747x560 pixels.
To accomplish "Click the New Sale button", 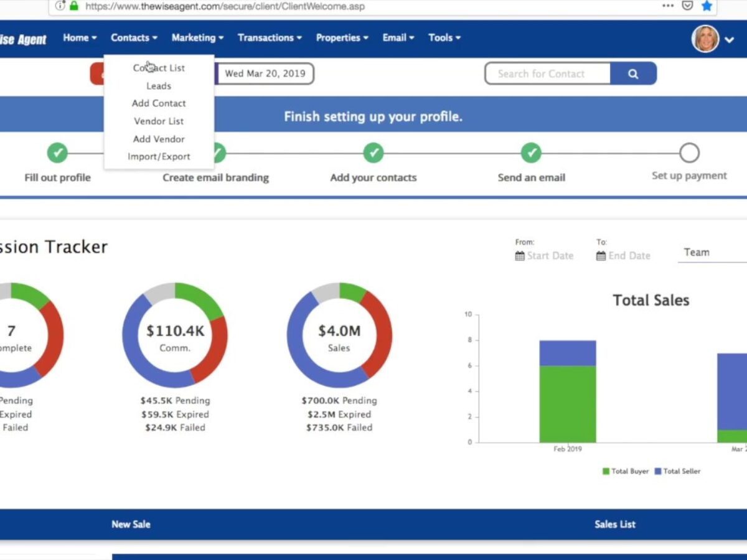I will (131, 525).
